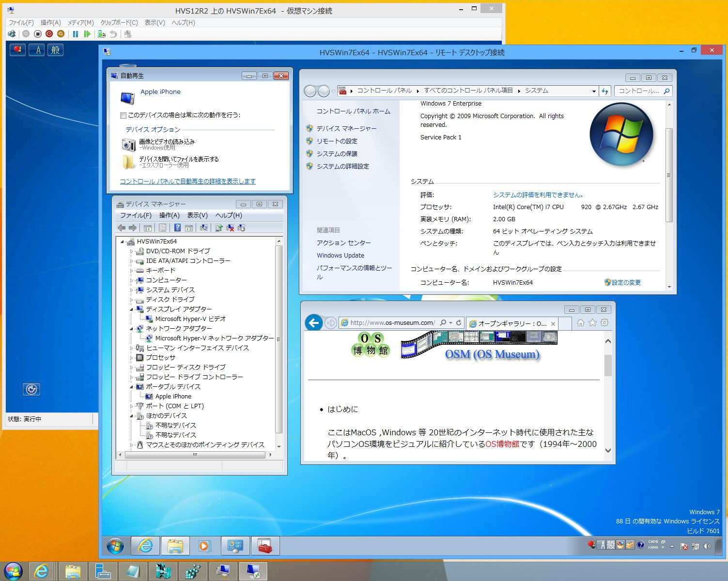This screenshot has height=581, width=728.
Task: Toggle IME 'A' input mode button in VM window
Action: pos(37,50)
